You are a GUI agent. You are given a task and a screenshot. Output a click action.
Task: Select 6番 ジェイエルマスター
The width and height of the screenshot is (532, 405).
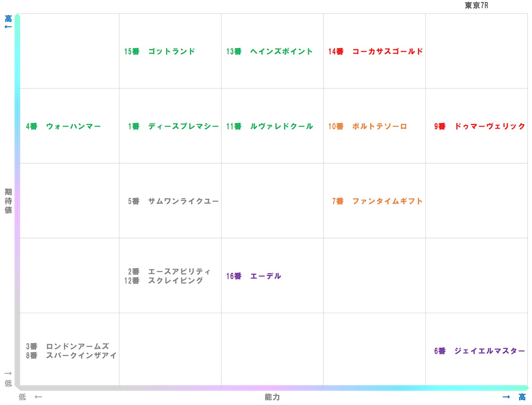[x=478, y=351]
